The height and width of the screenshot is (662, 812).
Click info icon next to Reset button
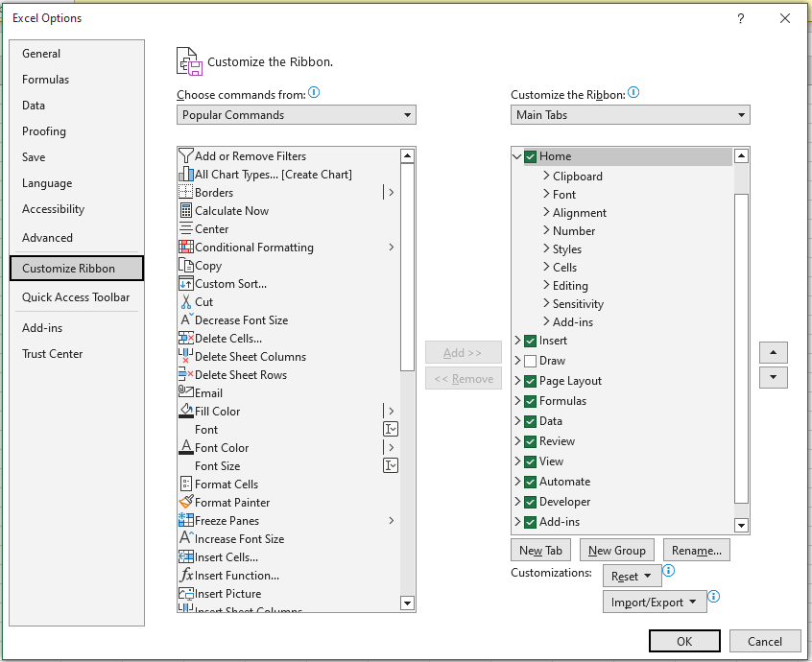[669, 571]
